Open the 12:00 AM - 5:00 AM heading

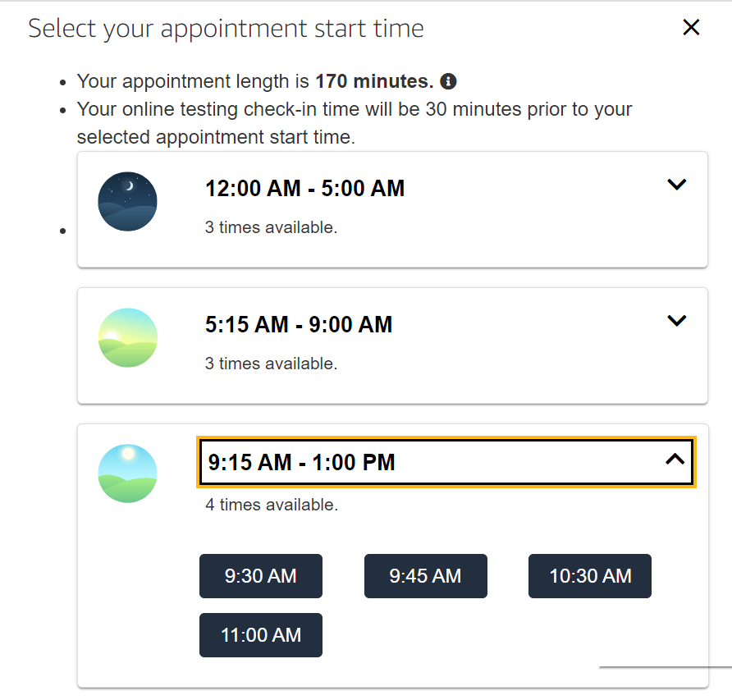pos(304,189)
